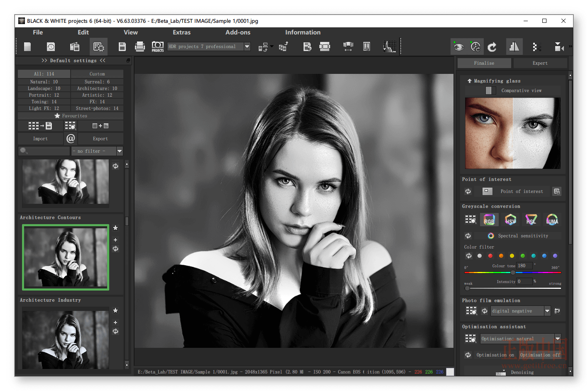Image resolution: width=588 pixels, height=391 pixels.
Task: Click the Intensity slider handle
Action: click(467, 288)
